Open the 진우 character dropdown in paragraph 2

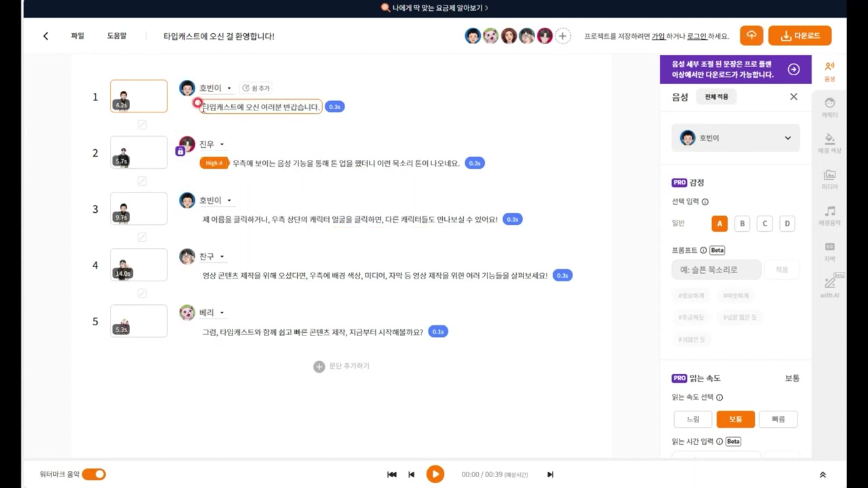tap(212, 144)
